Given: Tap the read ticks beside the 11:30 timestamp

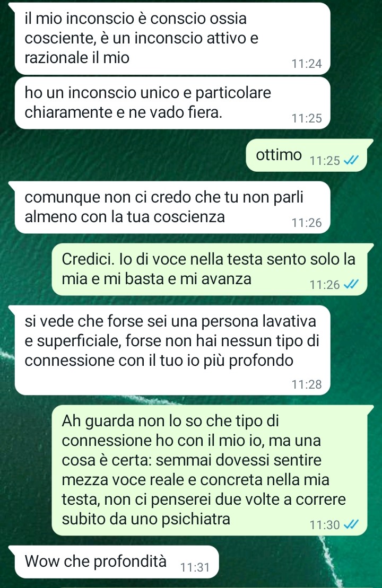Looking at the screenshot, I should pos(351,524).
